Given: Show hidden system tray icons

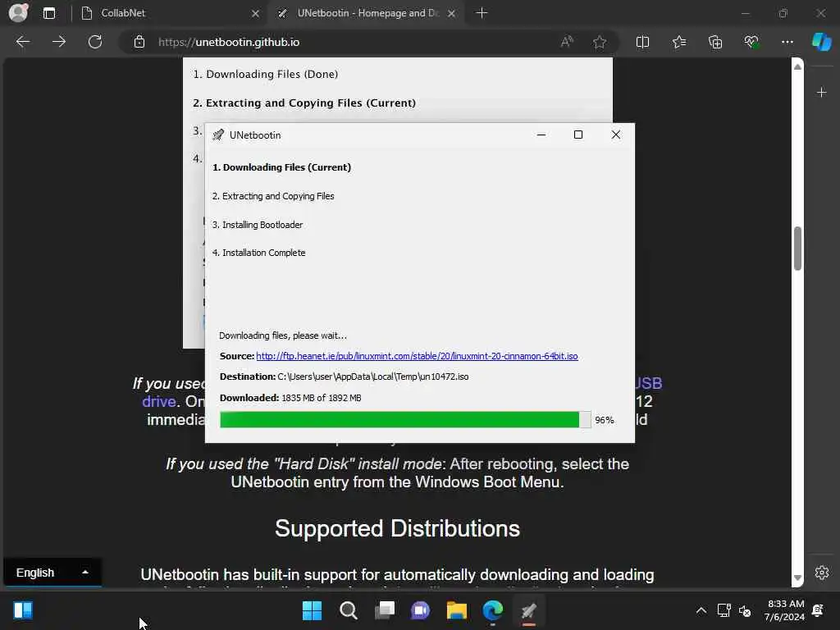Looking at the screenshot, I should click(701, 610).
